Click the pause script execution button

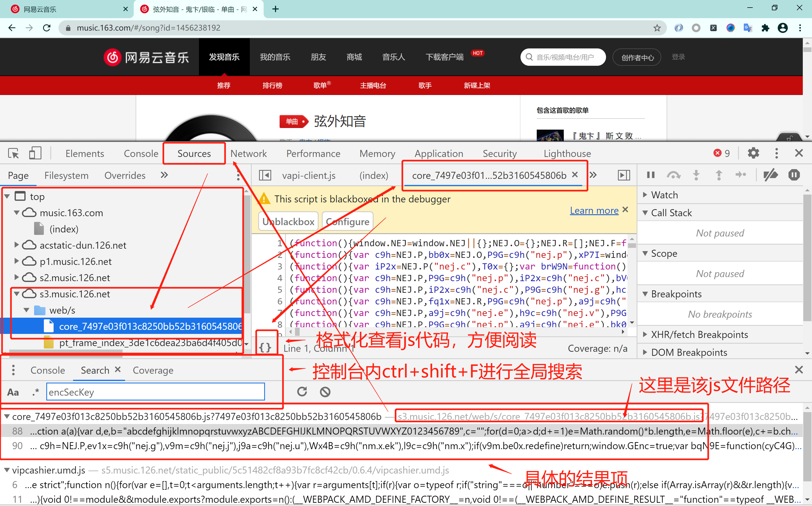click(651, 175)
